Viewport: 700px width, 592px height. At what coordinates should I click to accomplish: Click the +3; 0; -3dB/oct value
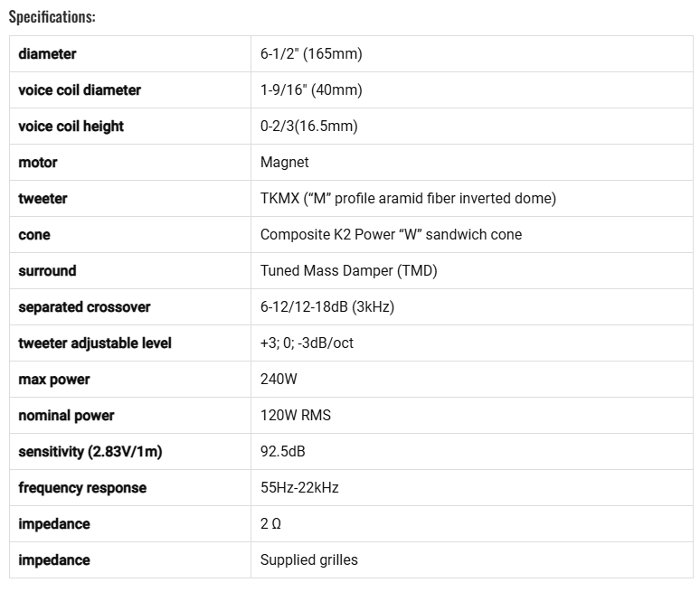tap(307, 343)
